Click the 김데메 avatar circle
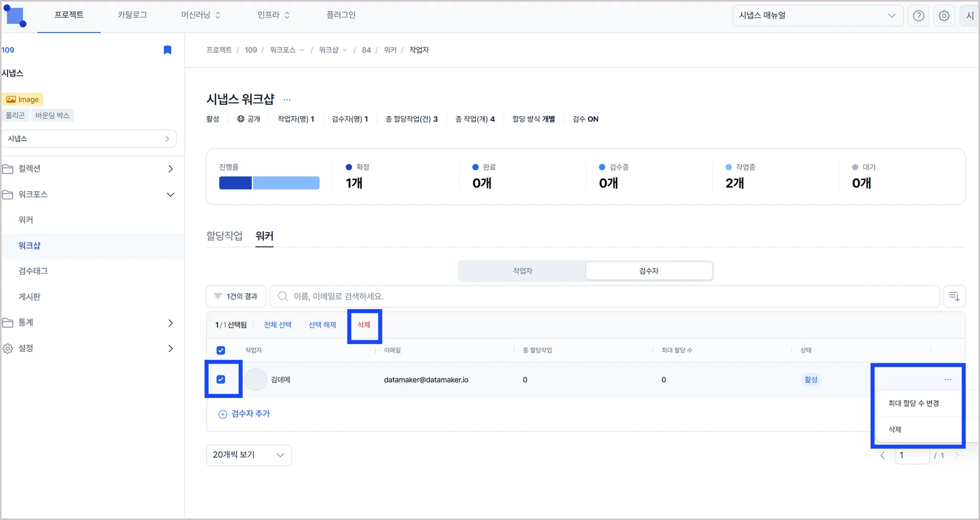Viewport: 980px width, 520px height. click(x=256, y=379)
